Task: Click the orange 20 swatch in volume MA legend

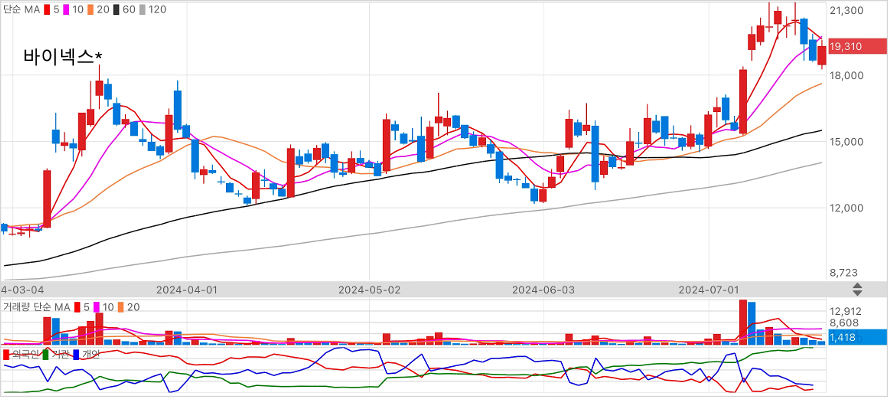Action: pyautogui.click(x=121, y=307)
